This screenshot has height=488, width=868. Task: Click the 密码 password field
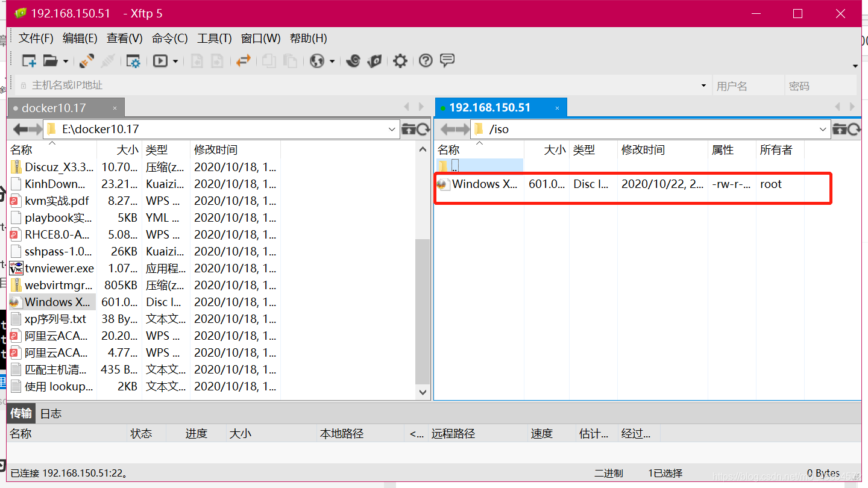[x=820, y=86]
